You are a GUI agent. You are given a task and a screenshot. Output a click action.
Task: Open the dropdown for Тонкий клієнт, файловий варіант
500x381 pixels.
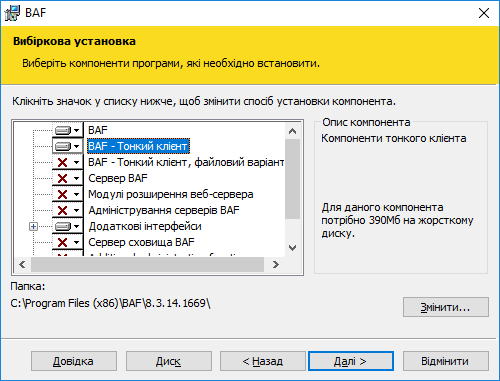[x=68, y=162]
